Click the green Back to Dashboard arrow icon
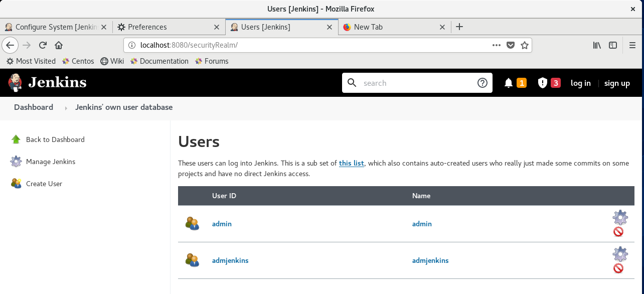Viewport: 644px width, 294px height. [16, 139]
